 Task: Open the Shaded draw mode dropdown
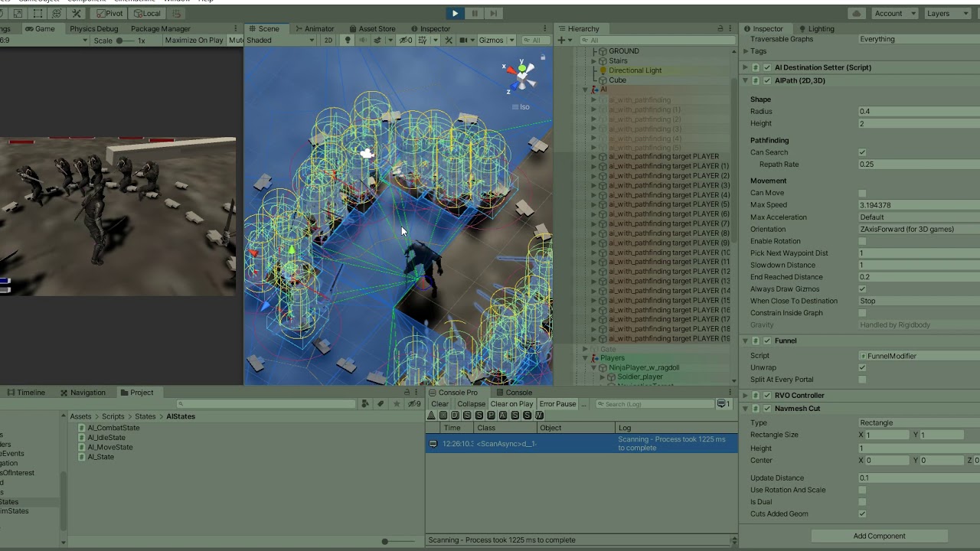(x=282, y=41)
